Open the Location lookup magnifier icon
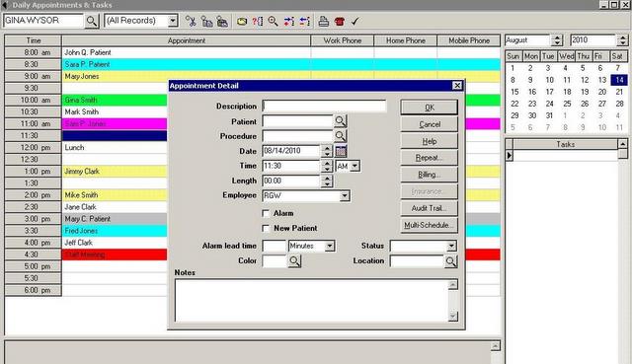The width and height of the screenshot is (632, 364). [451, 261]
